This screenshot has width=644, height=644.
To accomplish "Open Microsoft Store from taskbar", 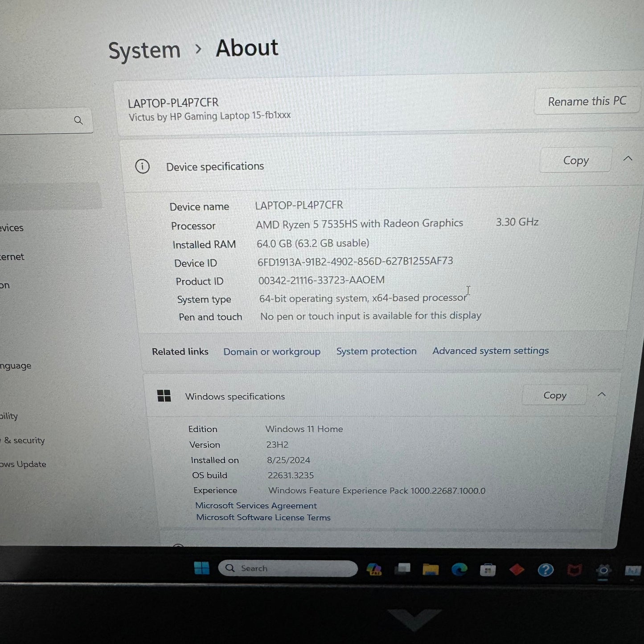I will (x=488, y=570).
